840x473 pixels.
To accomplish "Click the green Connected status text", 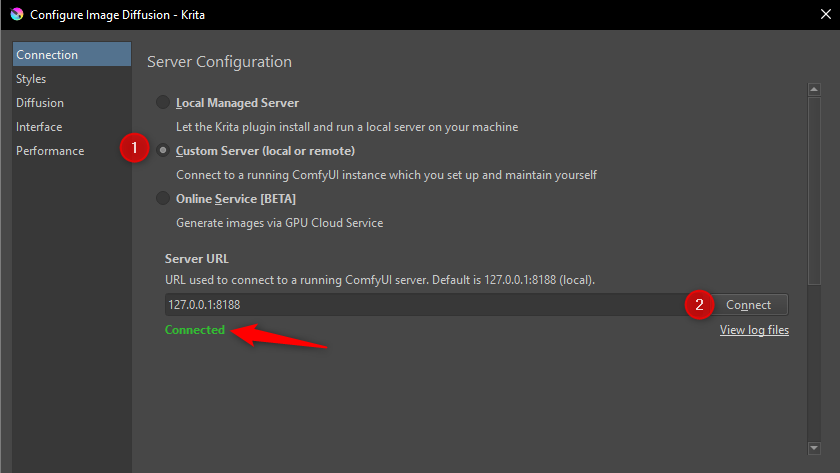I will 195,330.
